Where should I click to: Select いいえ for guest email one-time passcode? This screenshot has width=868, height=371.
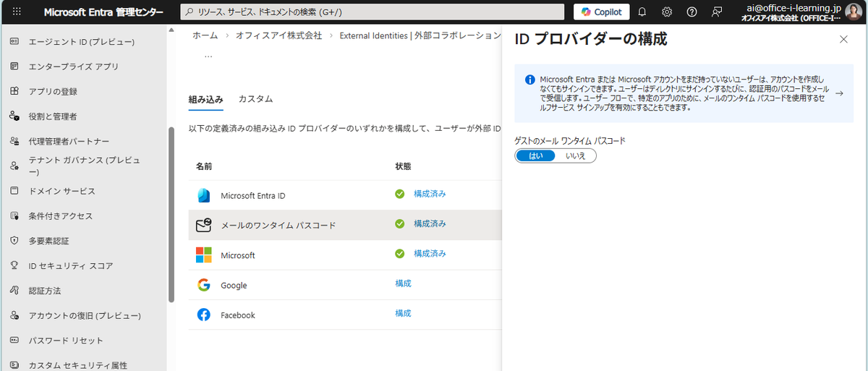pyautogui.click(x=575, y=155)
